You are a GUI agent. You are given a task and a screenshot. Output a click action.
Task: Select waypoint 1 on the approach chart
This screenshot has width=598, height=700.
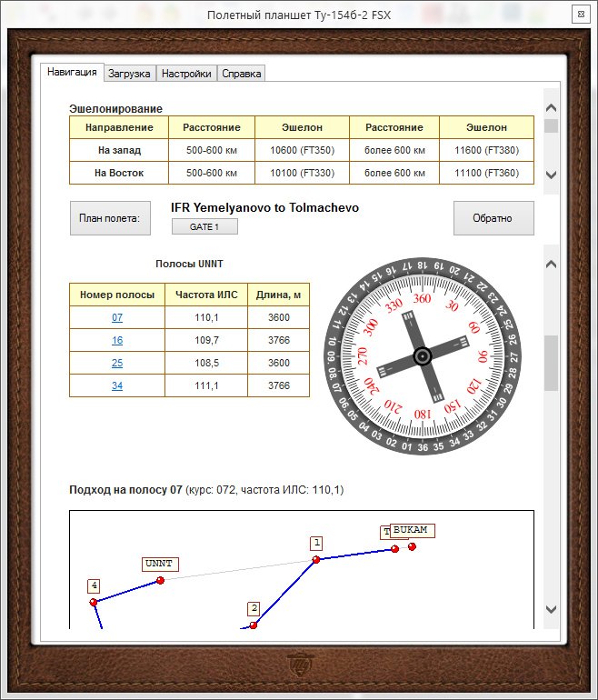click(316, 559)
